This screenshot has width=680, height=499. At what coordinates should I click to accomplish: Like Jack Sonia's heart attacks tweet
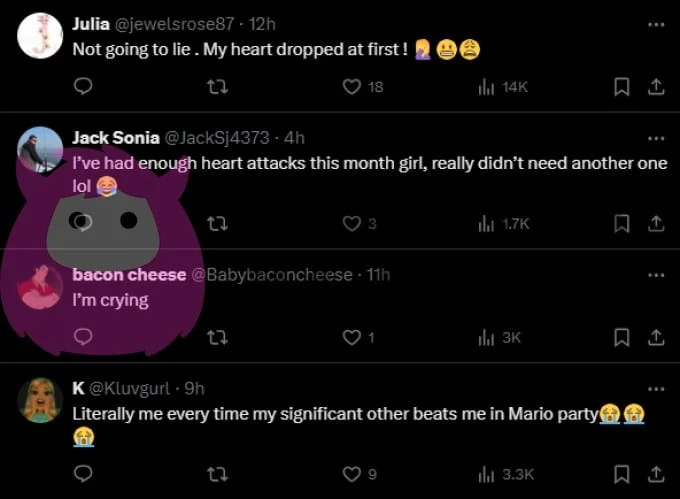[x=352, y=224]
